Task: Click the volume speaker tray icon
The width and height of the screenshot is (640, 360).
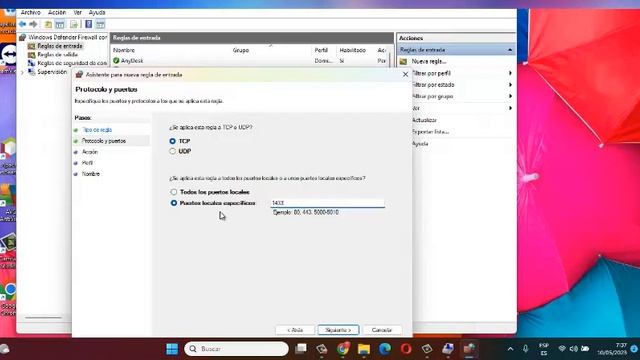Action: [573, 349]
